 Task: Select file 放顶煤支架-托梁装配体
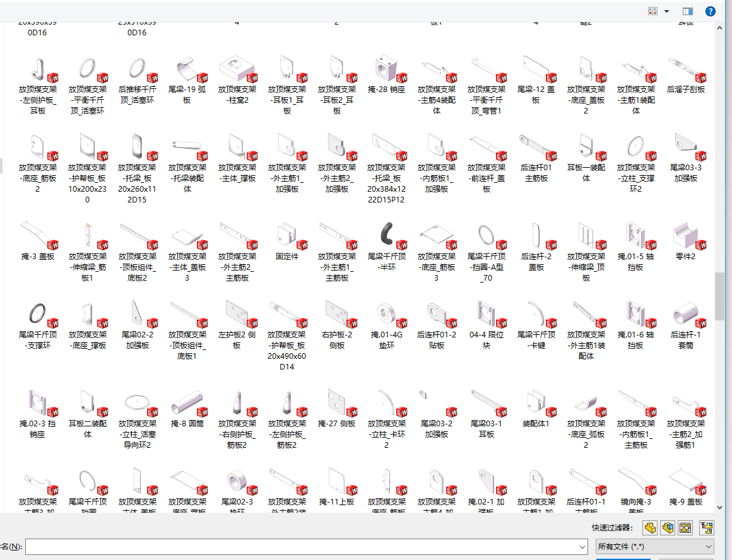coord(187,163)
